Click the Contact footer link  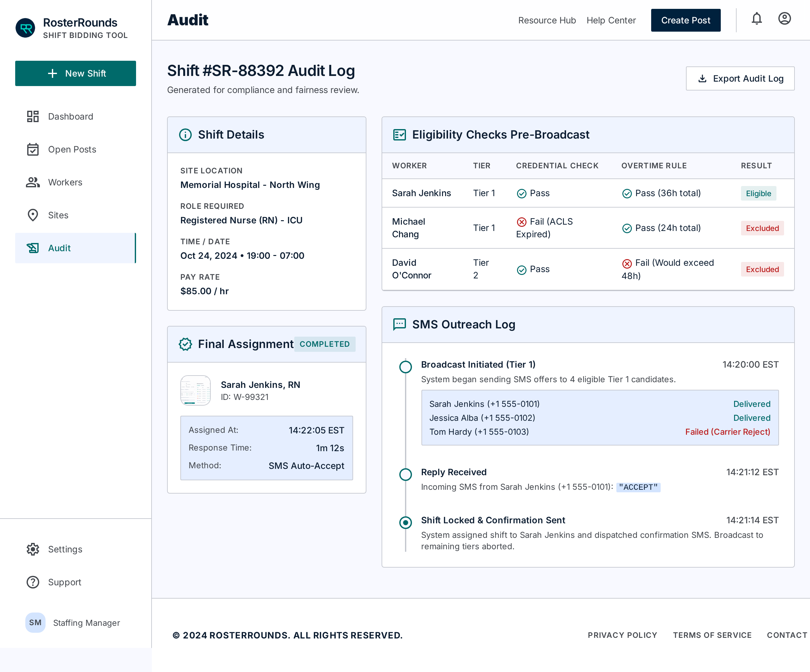pos(787,635)
